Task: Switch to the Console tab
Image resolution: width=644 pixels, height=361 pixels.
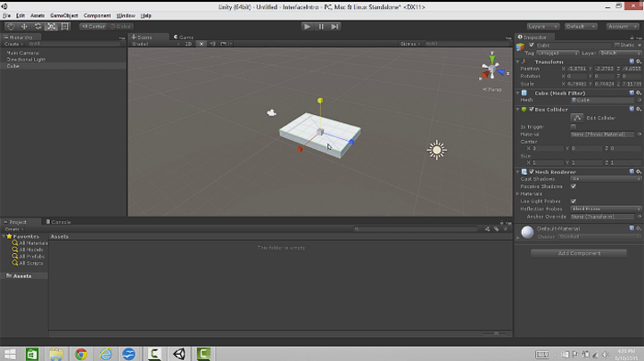Action: coord(58,222)
